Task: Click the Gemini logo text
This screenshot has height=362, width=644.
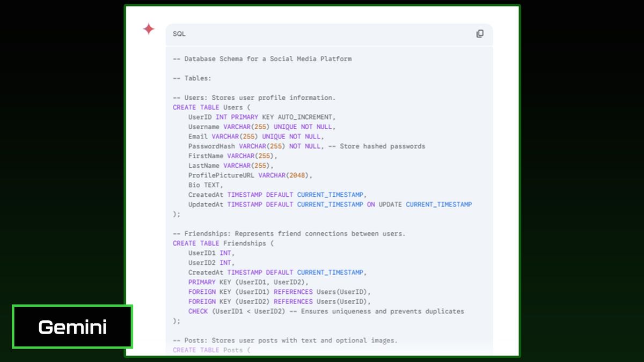Action: 72,326
